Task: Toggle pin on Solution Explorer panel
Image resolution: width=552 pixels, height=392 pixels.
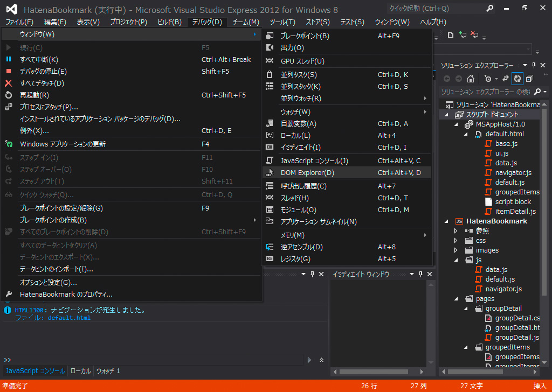Action: click(534, 65)
